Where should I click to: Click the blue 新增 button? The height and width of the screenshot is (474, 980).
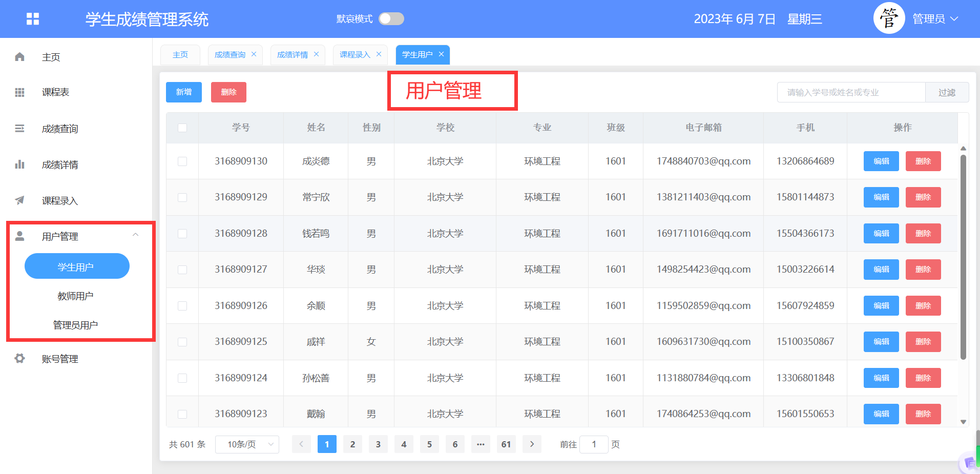(x=184, y=92)
